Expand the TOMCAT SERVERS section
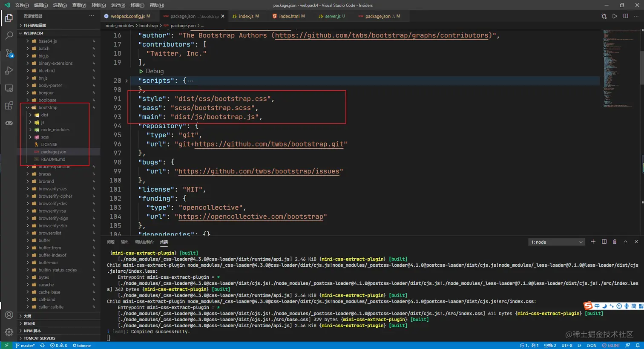644x349 pixels. pos(60,338)
